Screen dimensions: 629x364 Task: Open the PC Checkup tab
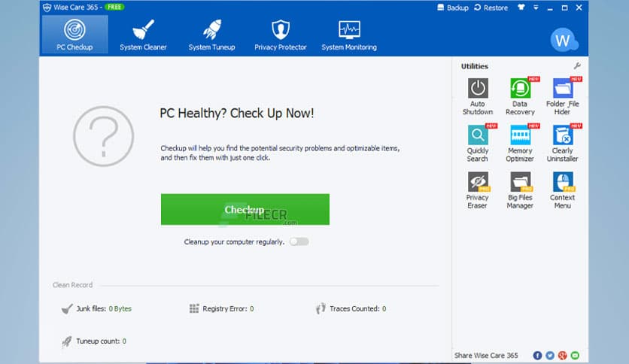point(74,35)
